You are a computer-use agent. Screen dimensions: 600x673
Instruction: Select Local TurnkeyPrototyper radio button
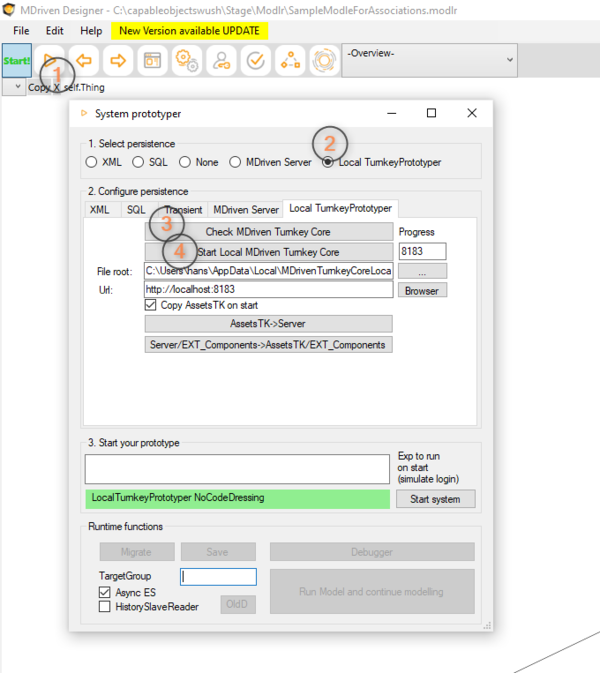[327, 162]
